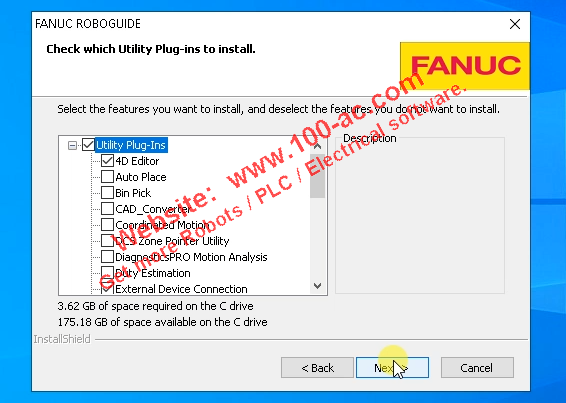566x403 pixels.
Task: Uncheck the 4D Editor checkbox
Action: pyautogui.click(x=108, y=161)
